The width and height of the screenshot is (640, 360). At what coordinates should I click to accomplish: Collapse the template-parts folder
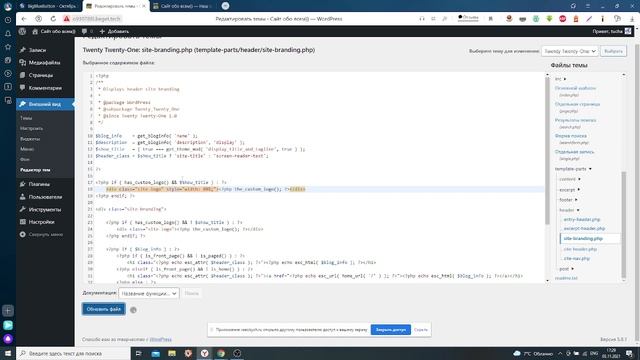tap(573, 169)
